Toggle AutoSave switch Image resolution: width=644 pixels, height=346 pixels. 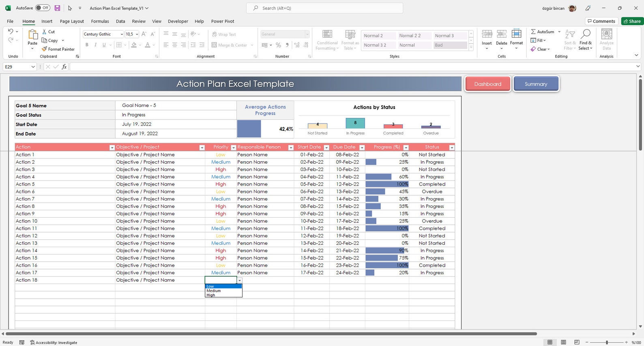pyautogui.click(x=43, y=8)
